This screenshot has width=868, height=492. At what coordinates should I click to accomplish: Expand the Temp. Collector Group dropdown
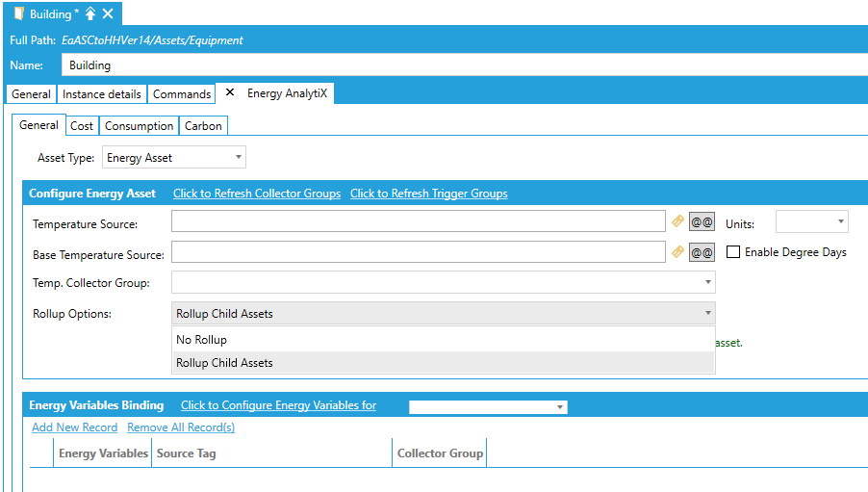(x=443, y=283)
